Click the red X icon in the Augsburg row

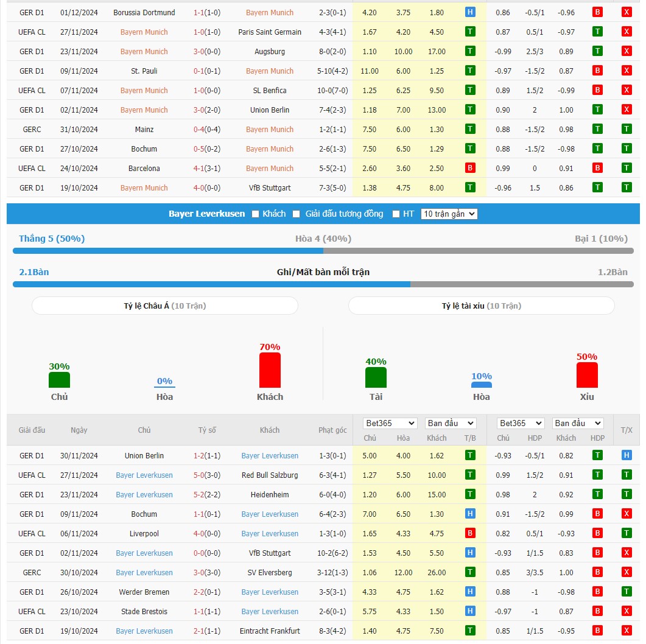(627, 51)
